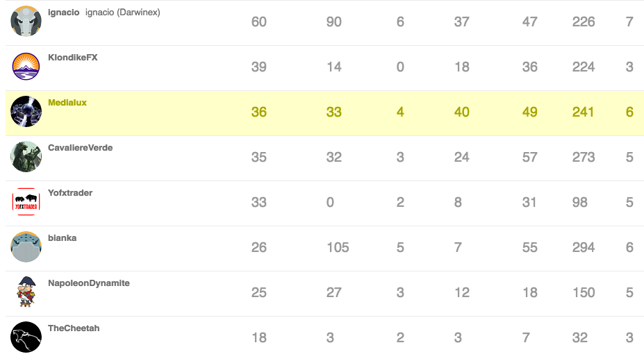Click the 273 value in CavaliereVerde's row
644x361 pixels.
583,158
